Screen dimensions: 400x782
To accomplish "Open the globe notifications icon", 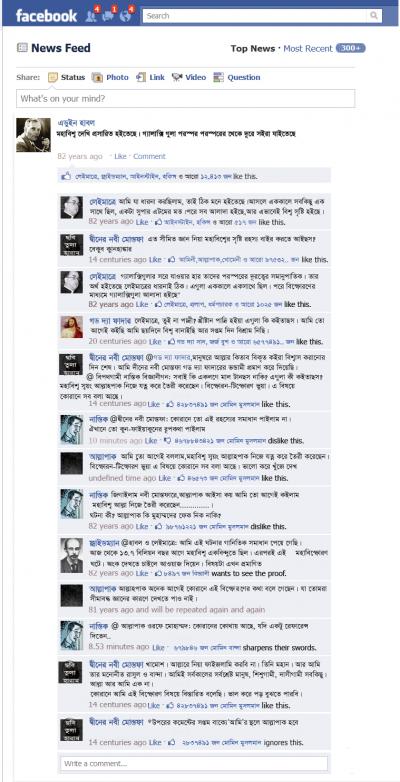I will [x=126, y=16].
